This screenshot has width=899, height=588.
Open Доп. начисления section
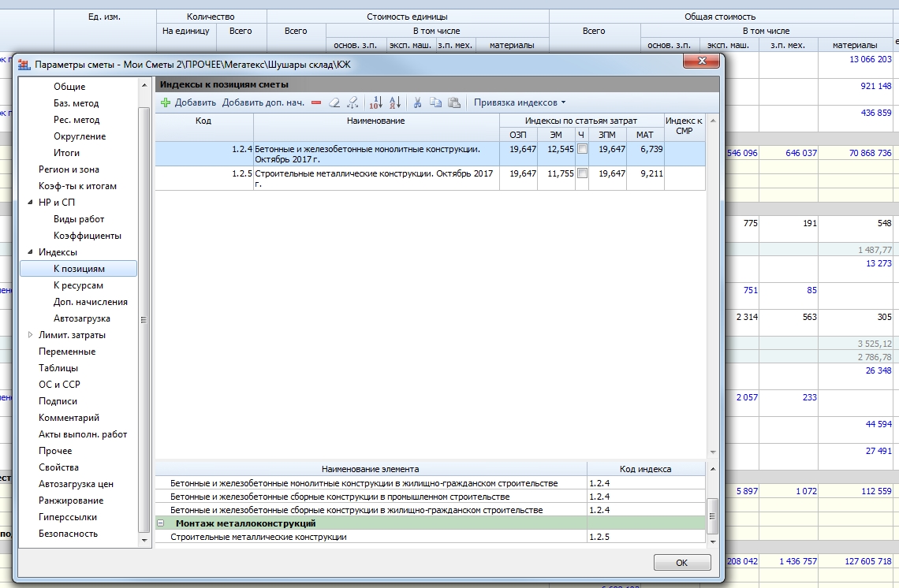(x=91, y=302)
